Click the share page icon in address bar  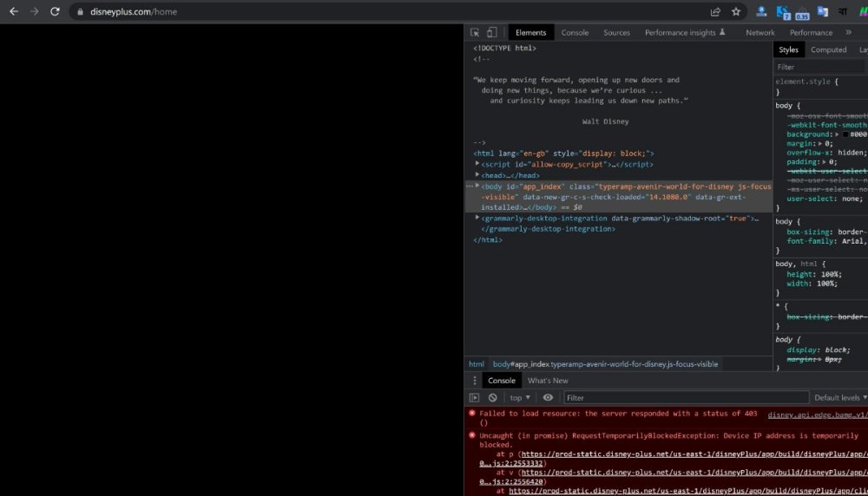pos(715,12)
